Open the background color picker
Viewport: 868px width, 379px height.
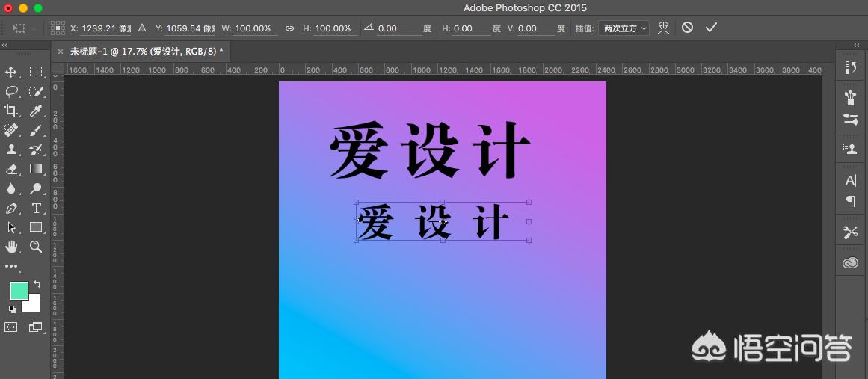33,305
